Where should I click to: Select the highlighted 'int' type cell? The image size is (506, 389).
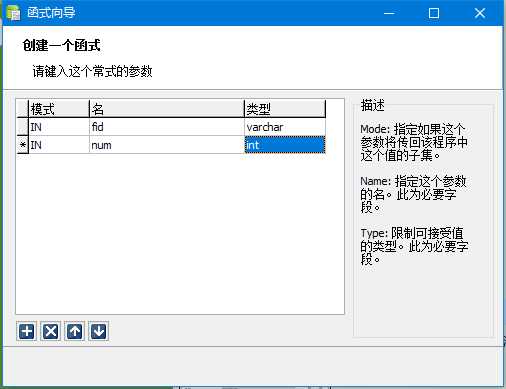pyautogui.click(x=285, y=145)
